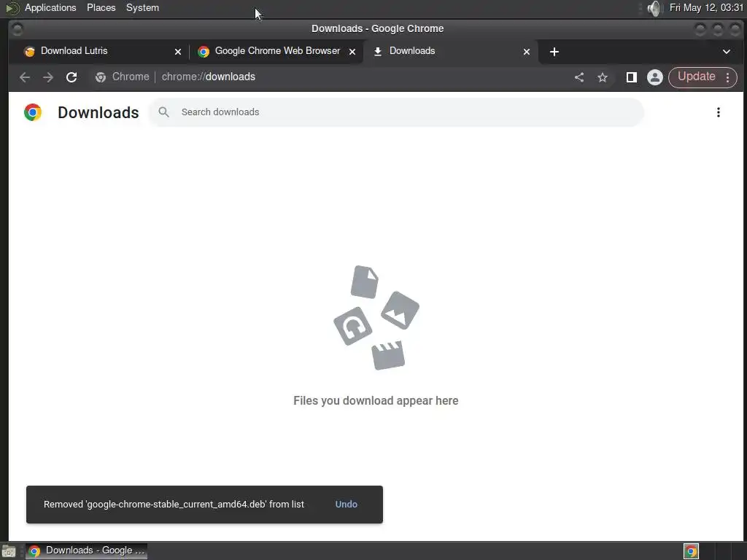
Task: Open the Downloads page three-dot more actions menu
Action: (x=719, y=112)
